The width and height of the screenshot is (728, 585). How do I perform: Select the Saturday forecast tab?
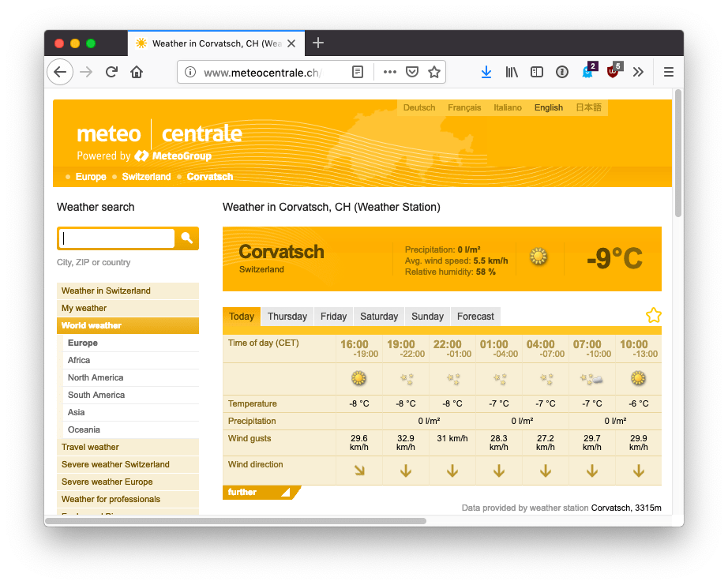tap(379, 317)
